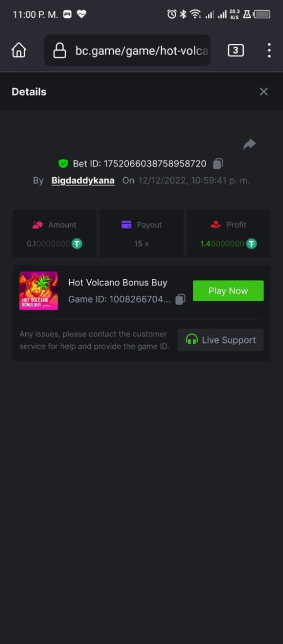Click the Play Now button
Image resolution: width=283 pixels, height=644 pixels.
point(228,290)
